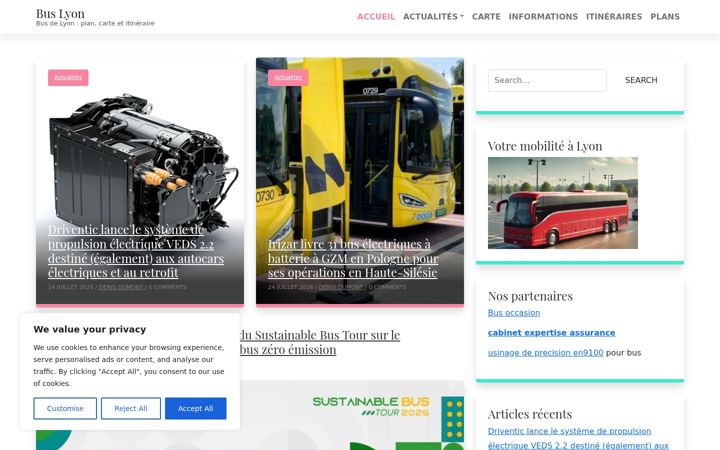Click the 'Articles récents' heading
Viewport: 720px width, 450px height.
point(530,414)
